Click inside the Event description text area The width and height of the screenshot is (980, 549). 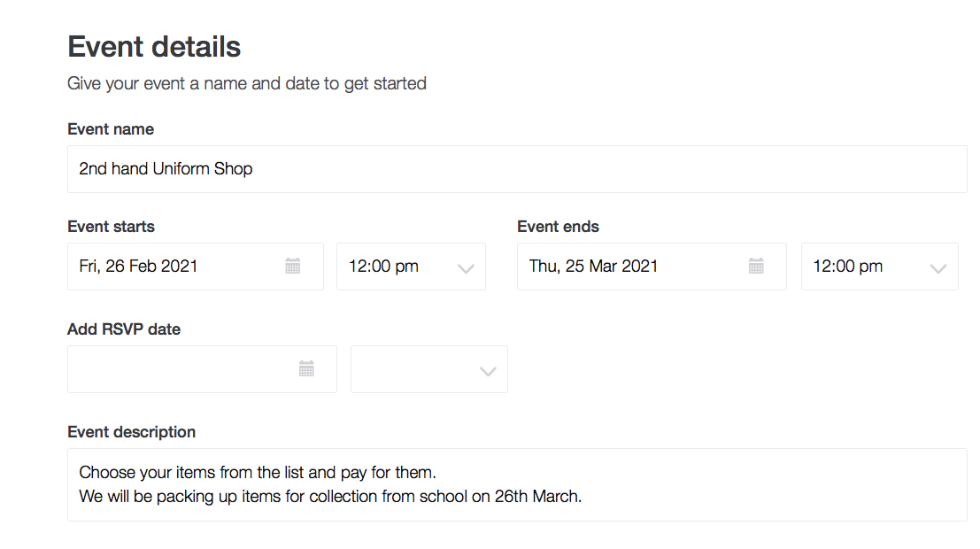517,484
